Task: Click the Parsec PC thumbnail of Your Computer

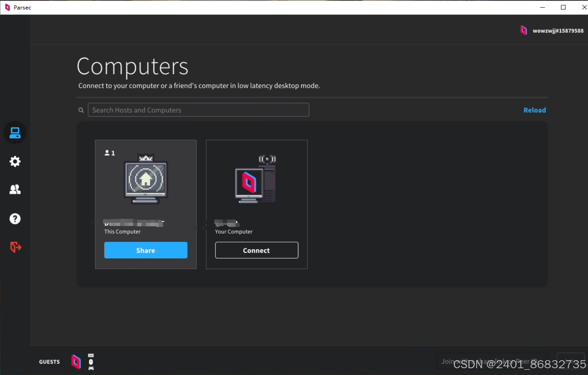Action: (255, 180)
